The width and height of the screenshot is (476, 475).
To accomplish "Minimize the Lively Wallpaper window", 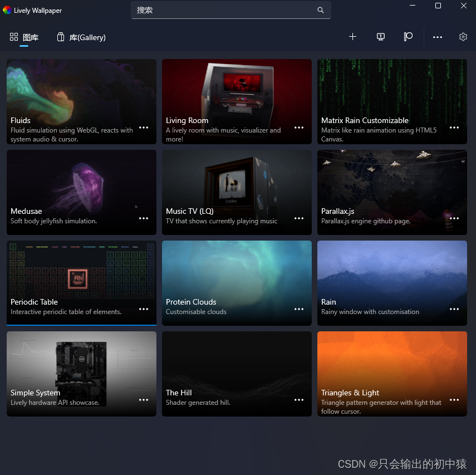I will tap(412, 6).
